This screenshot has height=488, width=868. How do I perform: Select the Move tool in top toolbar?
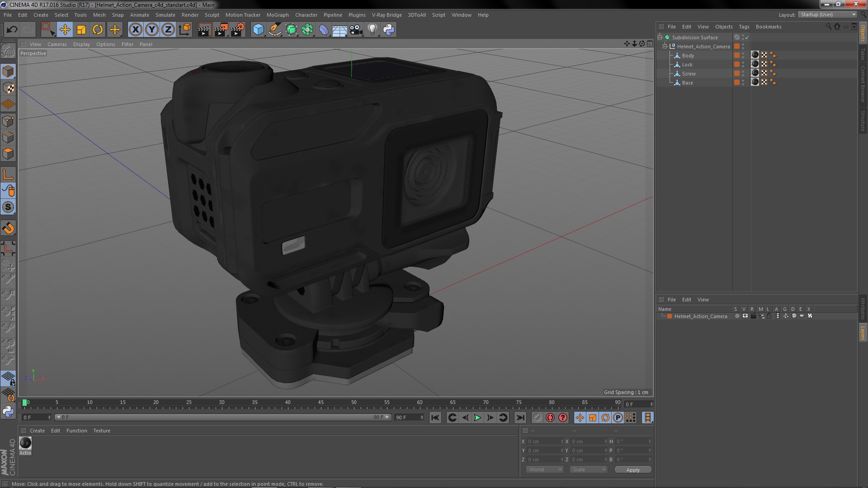pos(65,30)
